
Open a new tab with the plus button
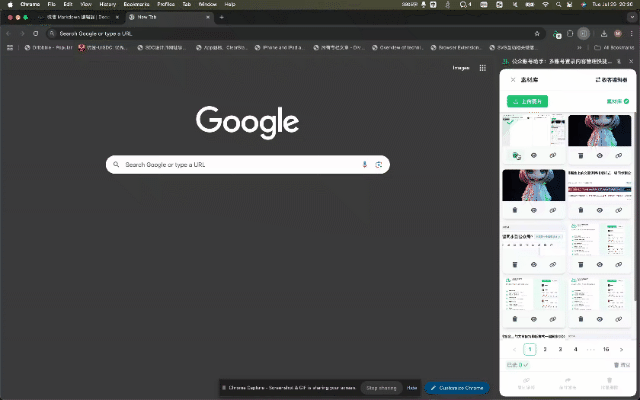coord(221,17)
